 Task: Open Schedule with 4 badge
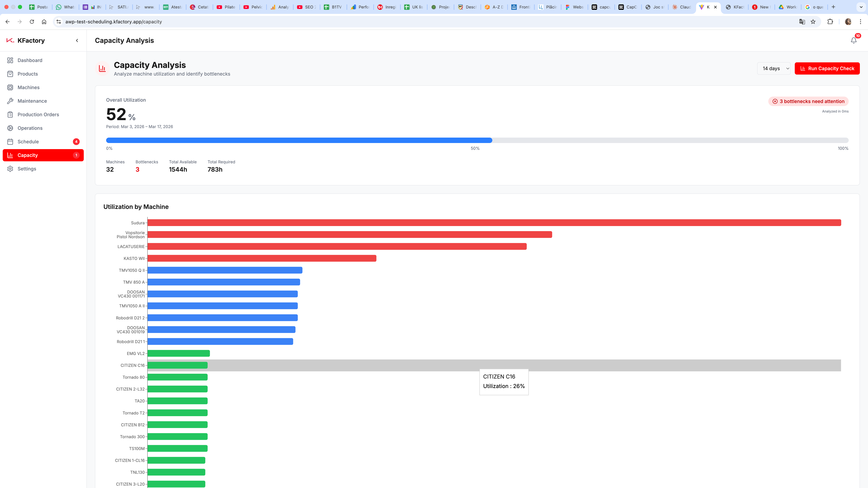[43, 141]
